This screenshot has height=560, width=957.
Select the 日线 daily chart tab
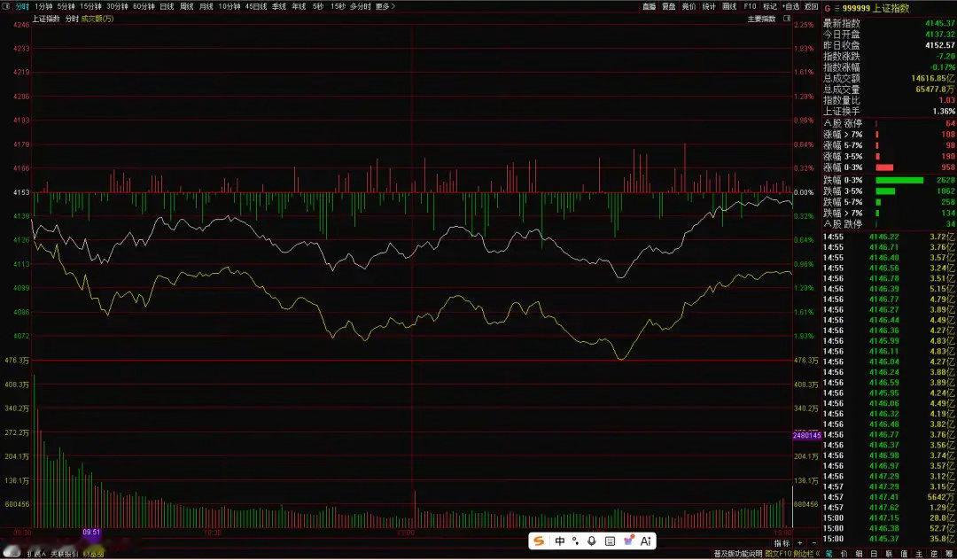[167, 6]
